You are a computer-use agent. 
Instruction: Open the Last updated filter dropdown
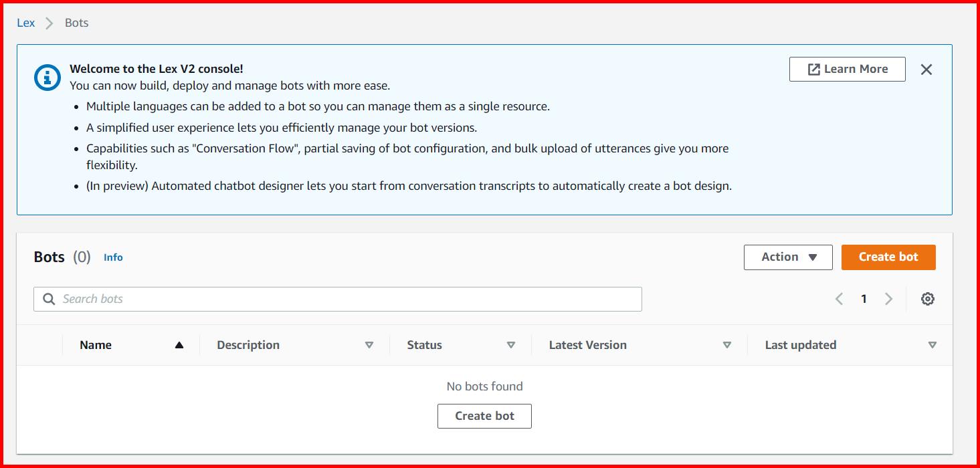click(933, 345)
